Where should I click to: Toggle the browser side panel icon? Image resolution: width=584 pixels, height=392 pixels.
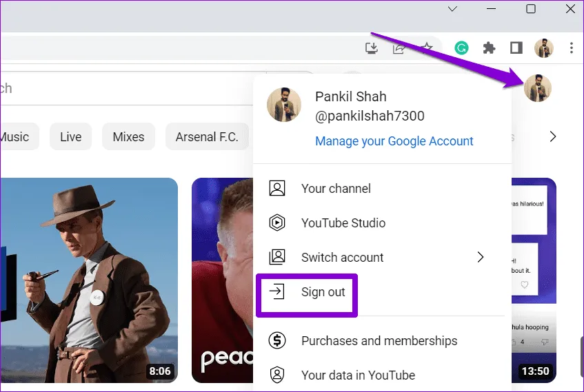point(516,48)
